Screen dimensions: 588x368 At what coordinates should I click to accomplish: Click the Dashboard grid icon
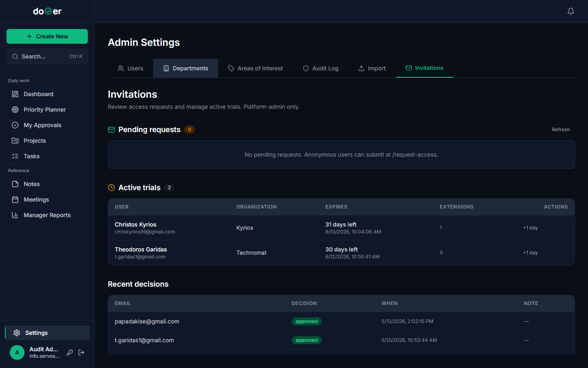[15, 94]
